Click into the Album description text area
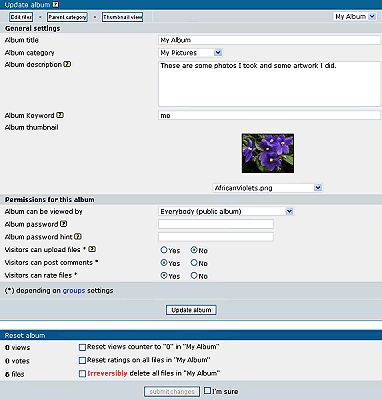Screen dimensions: 382x400 click(269, 84)
